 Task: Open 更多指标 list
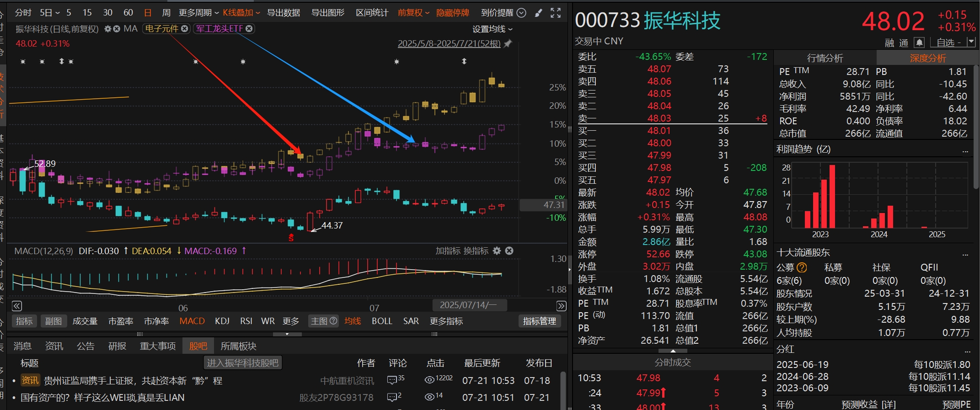tap(446, 321)
